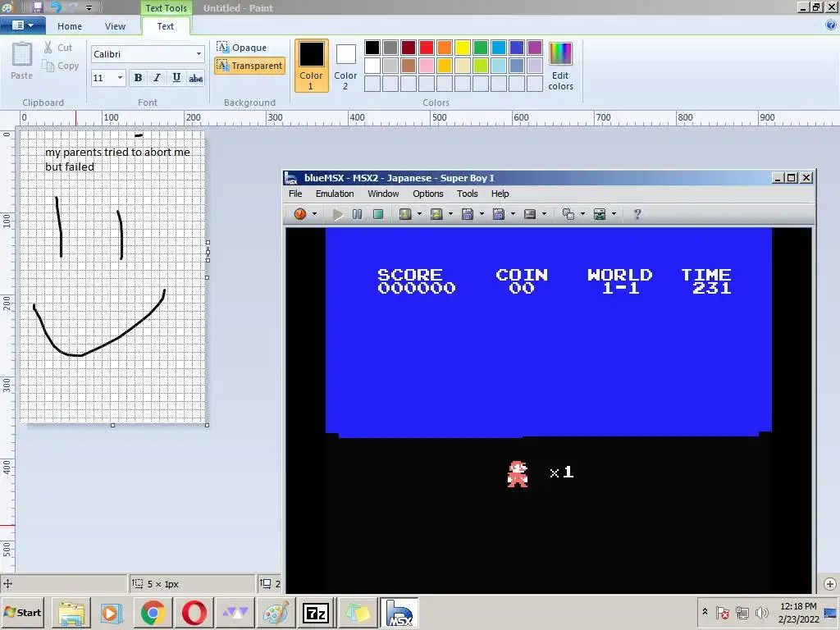Click the machine configuration icon in blueMSX toolbar
Viewport: 840px width, 630px height.
click(600, 214)
